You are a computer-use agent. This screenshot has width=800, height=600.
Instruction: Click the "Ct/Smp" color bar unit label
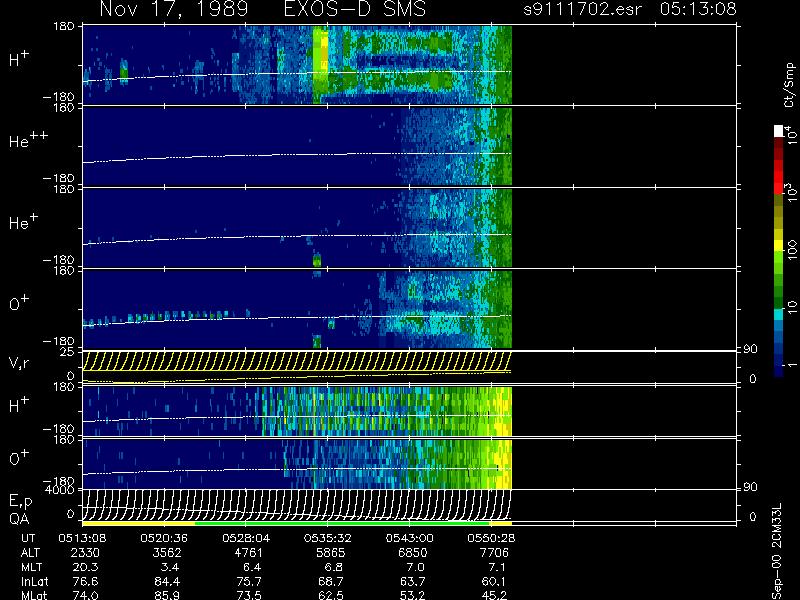[x=789, y=85]
